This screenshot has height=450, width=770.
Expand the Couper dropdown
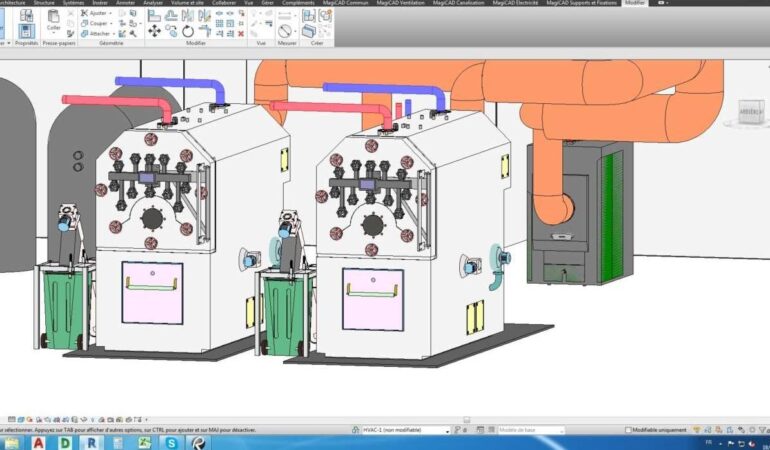[x=109, y=23]
